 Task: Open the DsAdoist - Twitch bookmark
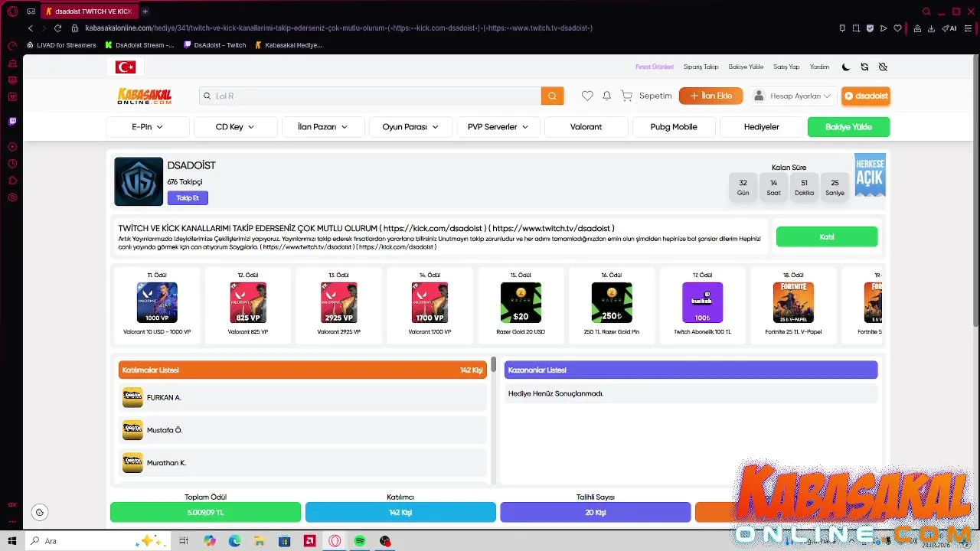(215, 45)
